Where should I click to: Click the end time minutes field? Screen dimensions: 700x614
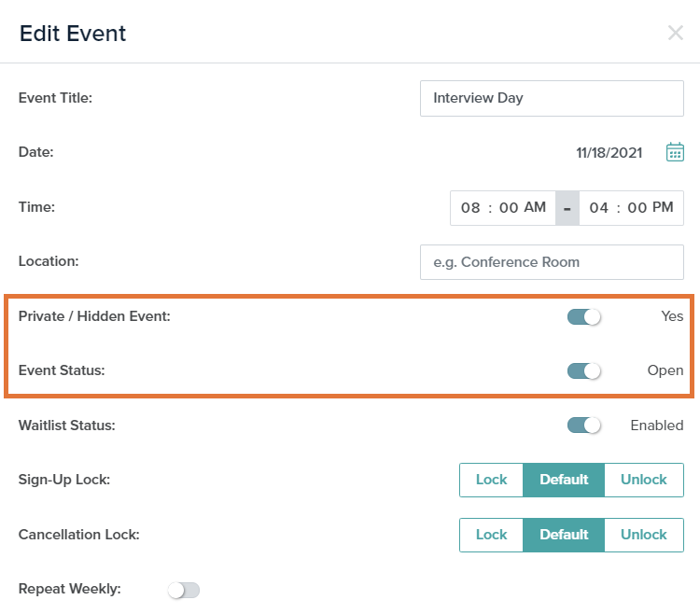click(x=637, y=208)
